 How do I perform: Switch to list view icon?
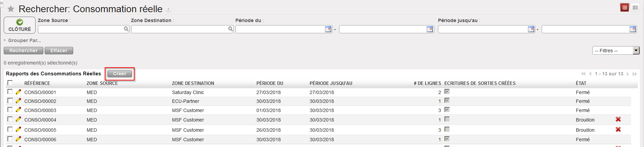coord(624,7)
